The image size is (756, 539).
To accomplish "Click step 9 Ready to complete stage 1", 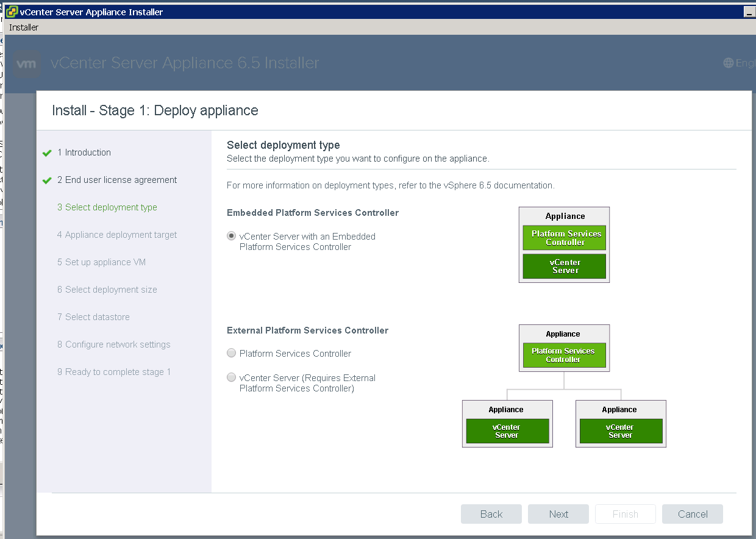I will coord(114,372).
